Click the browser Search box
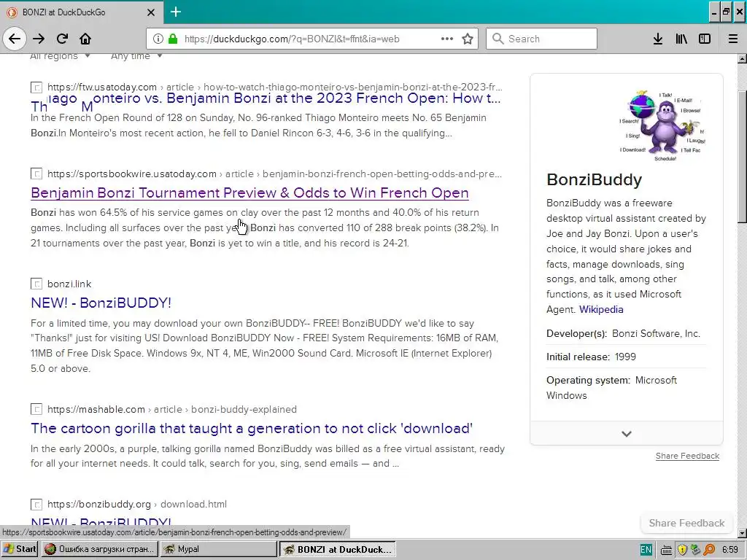This screenshot has width=747, height=560. point(541,39)
